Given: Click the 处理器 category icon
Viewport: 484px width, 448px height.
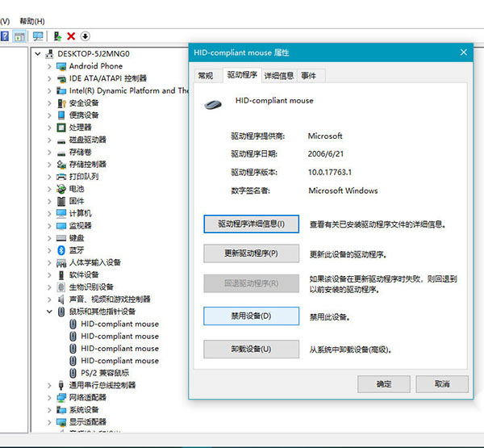Looking at the screenshot, I should pos(61,128).
